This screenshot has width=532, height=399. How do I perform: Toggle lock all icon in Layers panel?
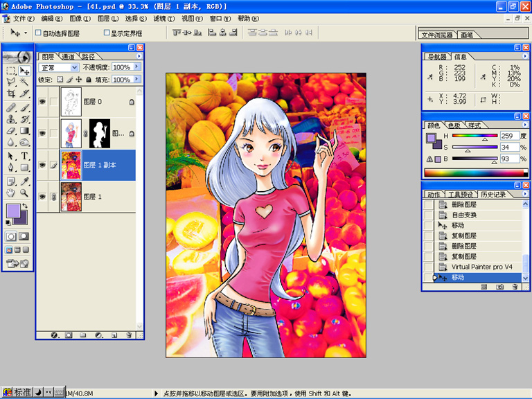click(x=89, y=80)
